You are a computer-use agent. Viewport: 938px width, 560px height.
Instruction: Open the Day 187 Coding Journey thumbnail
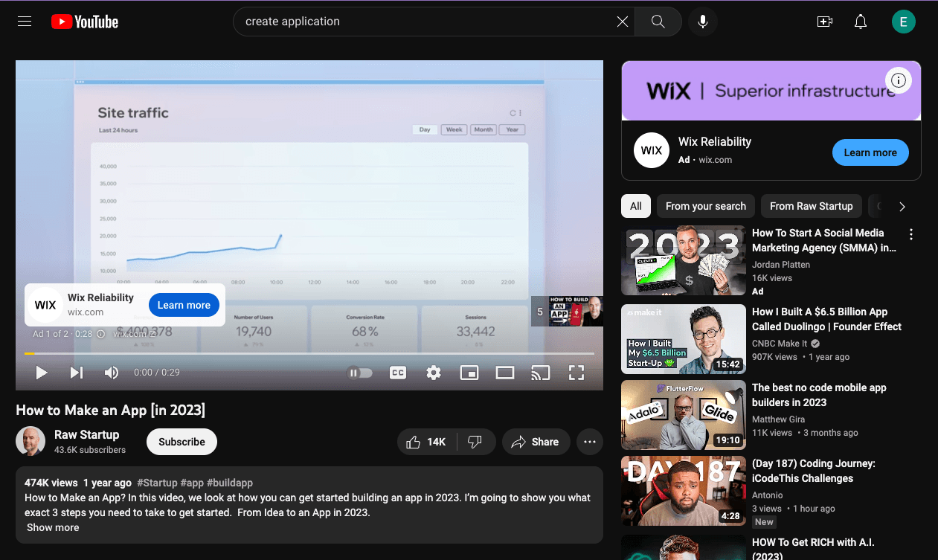(684, 491)
